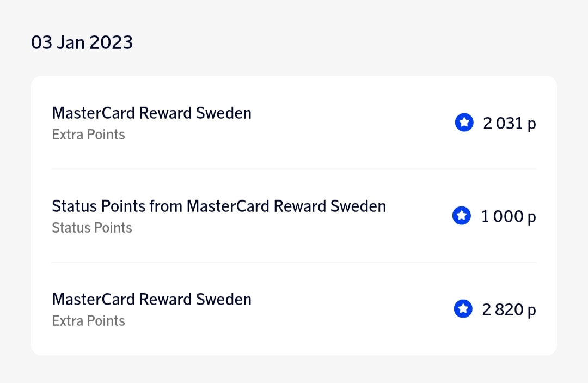Click grey background below the transactions card

coord(294,370)
